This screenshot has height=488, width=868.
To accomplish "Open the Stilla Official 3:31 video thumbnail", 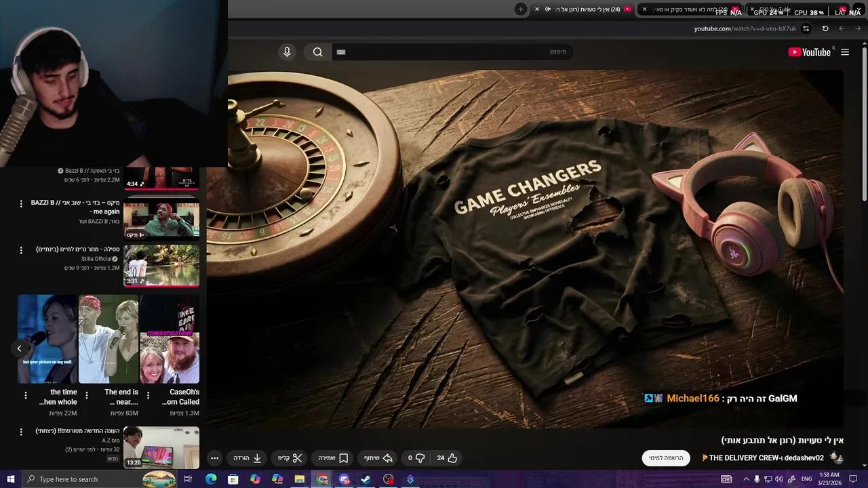I will point(161,266).
